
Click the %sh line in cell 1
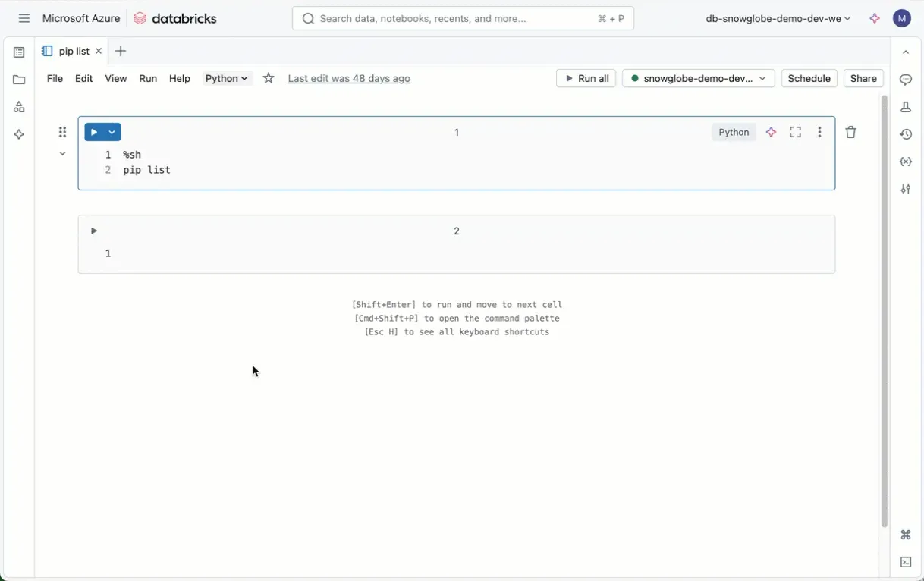click(x=133, y=155)
